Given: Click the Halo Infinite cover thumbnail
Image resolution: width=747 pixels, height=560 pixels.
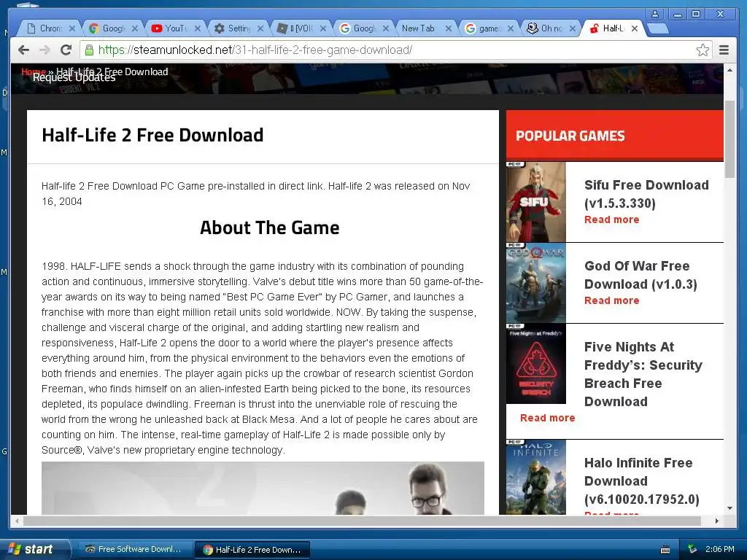Looking at the screenshot, I should pos(536,477).
